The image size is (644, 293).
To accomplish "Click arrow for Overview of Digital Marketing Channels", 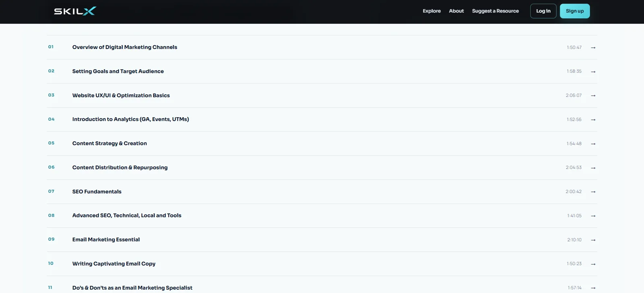I will point(593,47).
